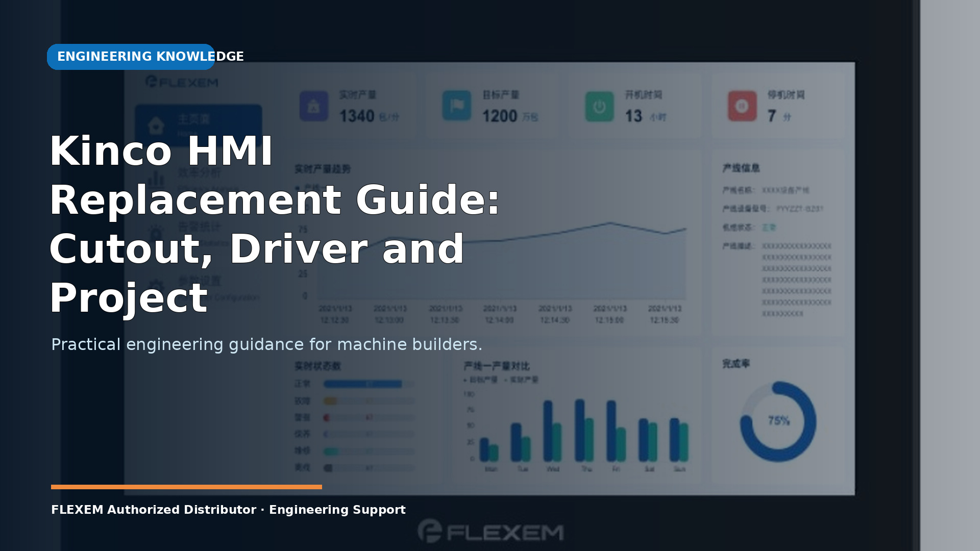Click the Kinco HMI Replacement Guide title
This screenshot has height=551, width=980.
(x=274, y=224)
